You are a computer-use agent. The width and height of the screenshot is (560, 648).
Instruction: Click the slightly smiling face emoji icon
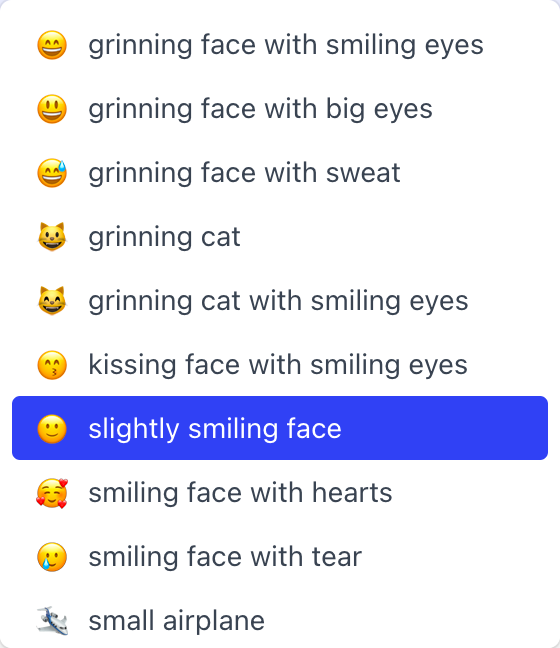pyautogui.click(x=52, y=429)
